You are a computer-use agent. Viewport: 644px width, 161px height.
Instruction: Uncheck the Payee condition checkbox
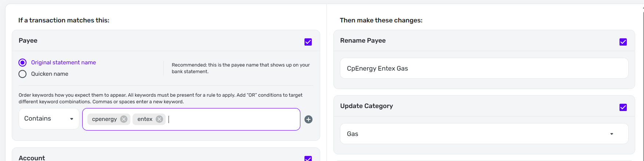pos(308,42)
